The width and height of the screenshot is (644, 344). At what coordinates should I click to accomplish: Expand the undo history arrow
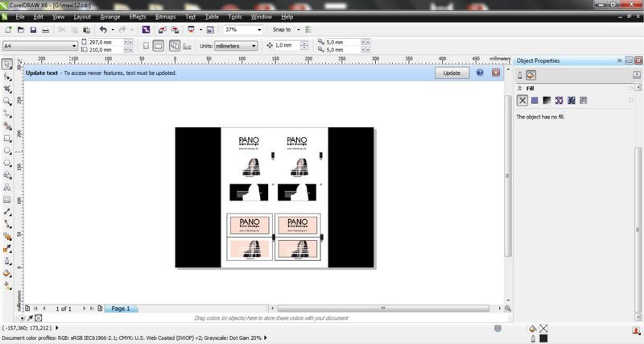click(113, 30)
